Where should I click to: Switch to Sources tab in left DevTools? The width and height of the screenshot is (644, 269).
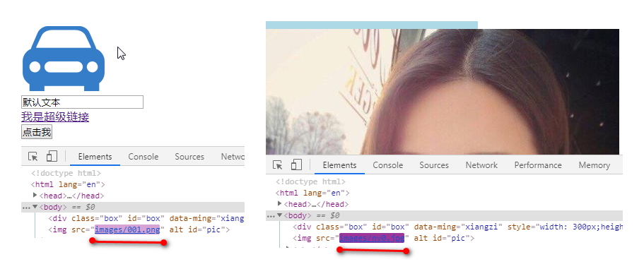189,157
